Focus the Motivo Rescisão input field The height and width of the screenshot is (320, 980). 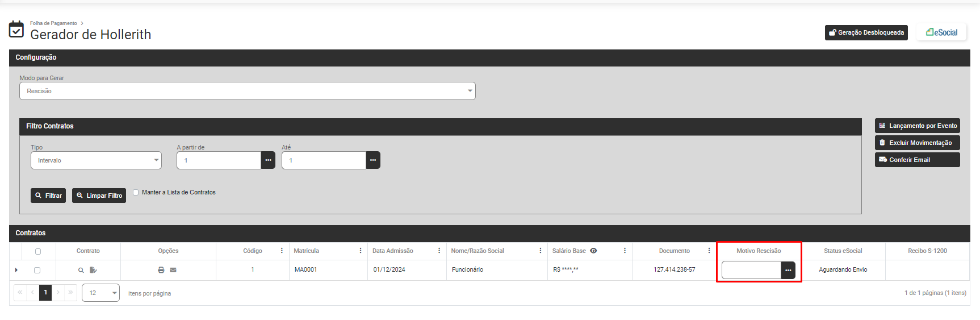[x=752, y=271]
